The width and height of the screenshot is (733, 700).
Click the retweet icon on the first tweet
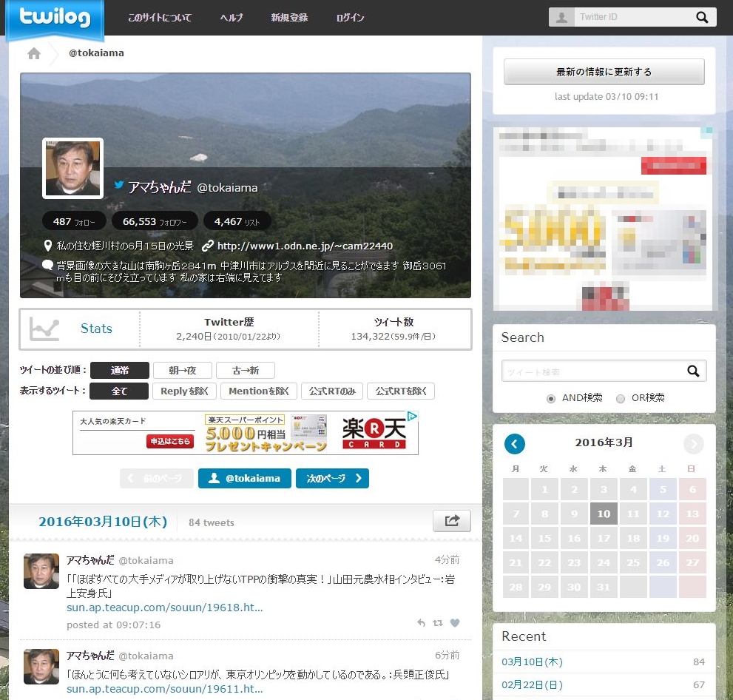[436, 623]
